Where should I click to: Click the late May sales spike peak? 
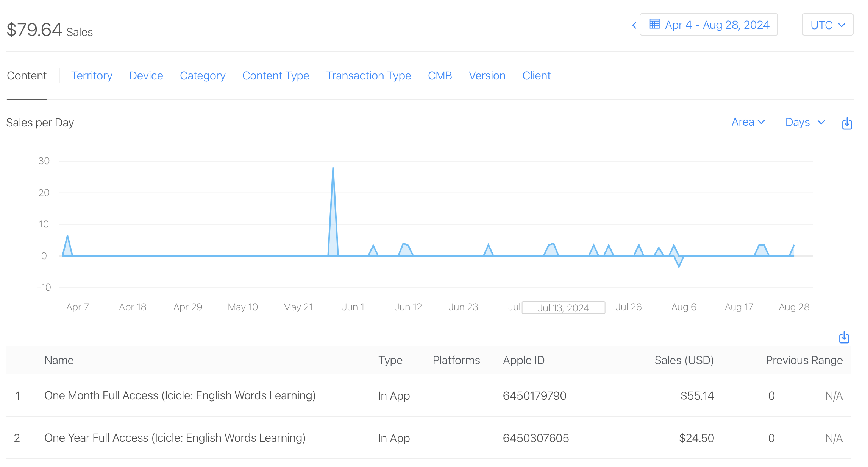click(333, 168)
